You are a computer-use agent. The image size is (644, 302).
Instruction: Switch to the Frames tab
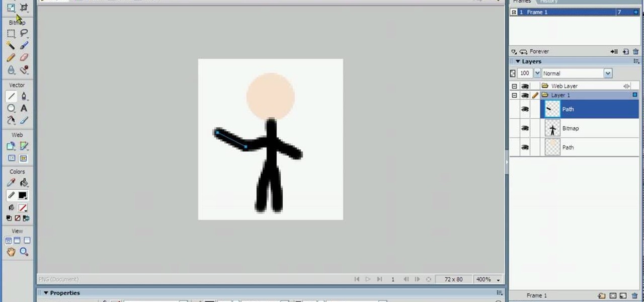pyautogui.click(x=522, y=2)
